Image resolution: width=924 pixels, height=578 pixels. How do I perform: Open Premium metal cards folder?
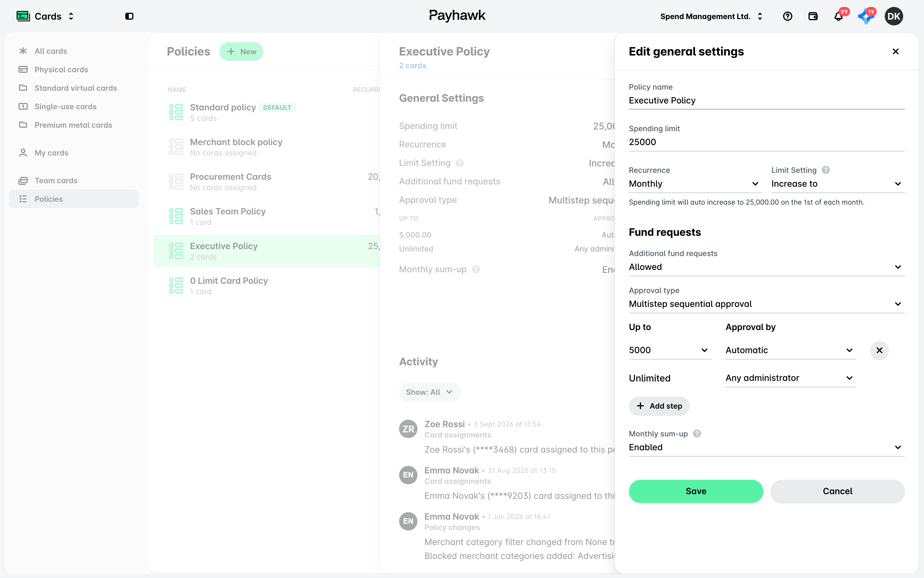pos(74,125)
